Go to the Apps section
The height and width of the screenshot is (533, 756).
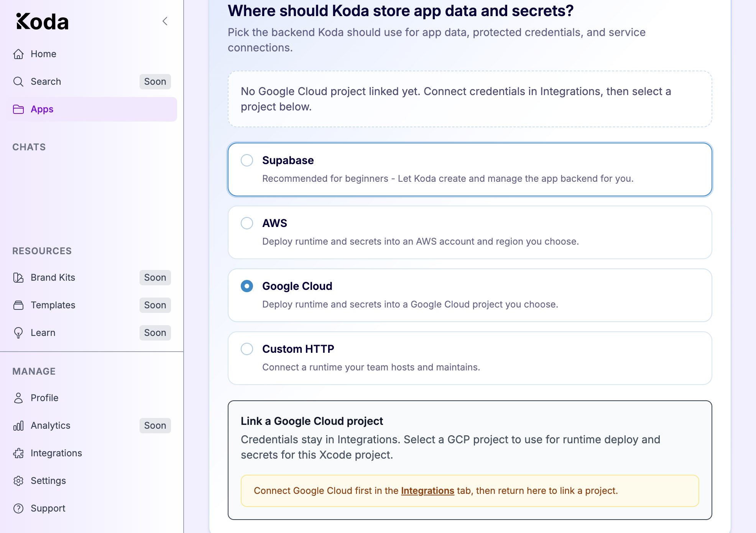92,109
